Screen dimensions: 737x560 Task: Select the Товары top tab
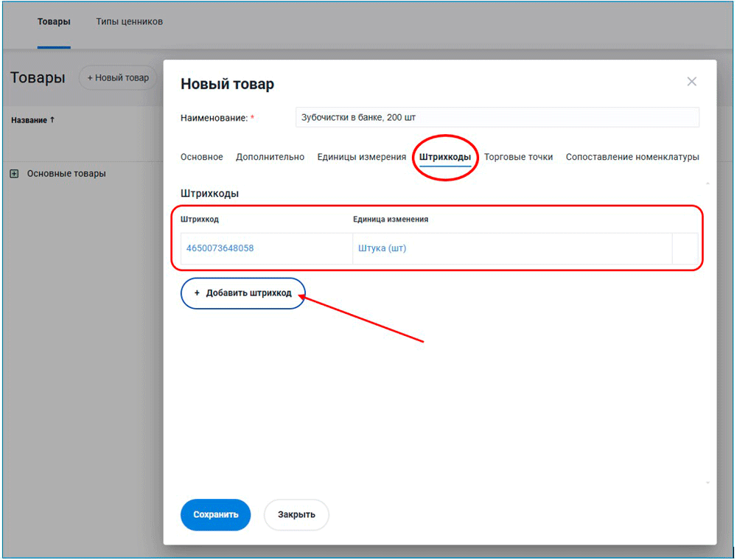(x=54, y=21)
